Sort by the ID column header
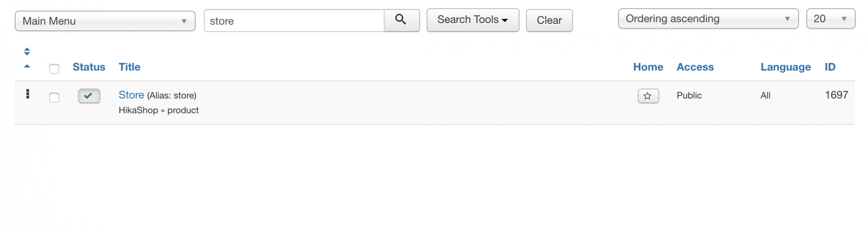 (x=830, y=67)
